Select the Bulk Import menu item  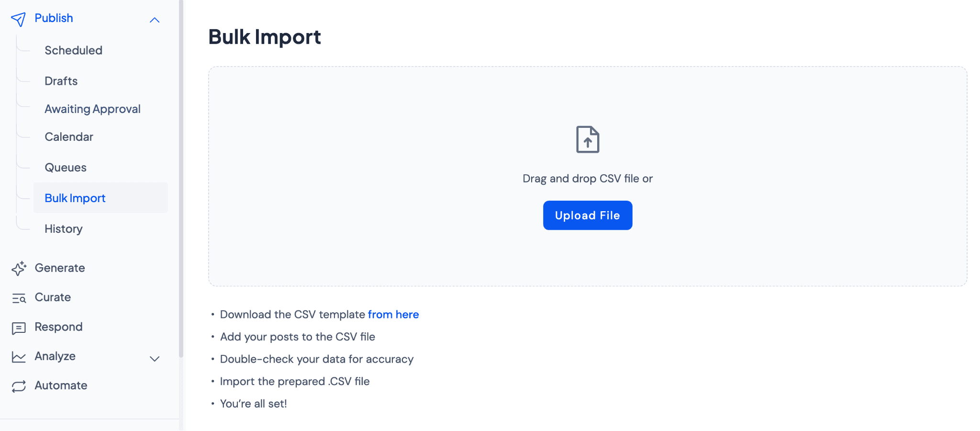(x=100, y=198)
